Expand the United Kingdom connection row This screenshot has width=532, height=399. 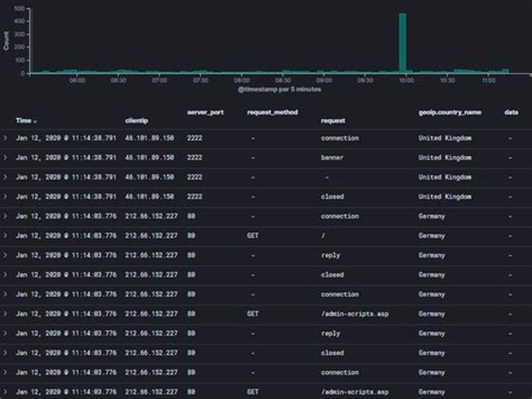pos(5,138)
